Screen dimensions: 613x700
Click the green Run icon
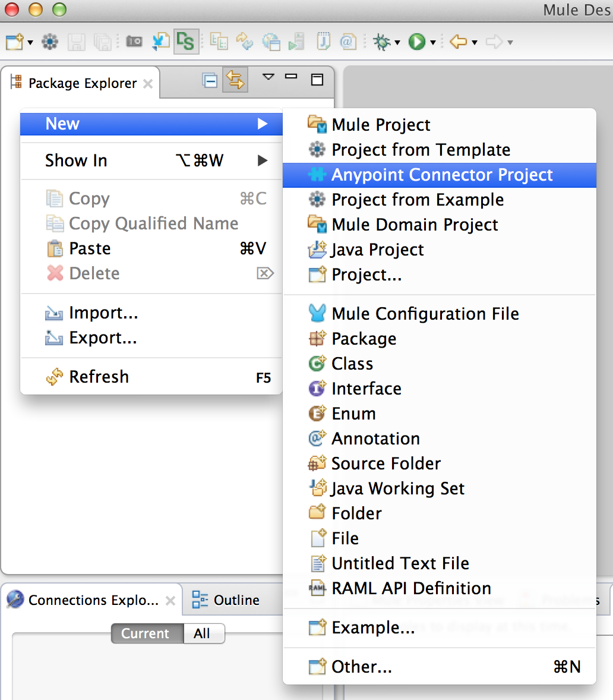(x=418, y=42)
